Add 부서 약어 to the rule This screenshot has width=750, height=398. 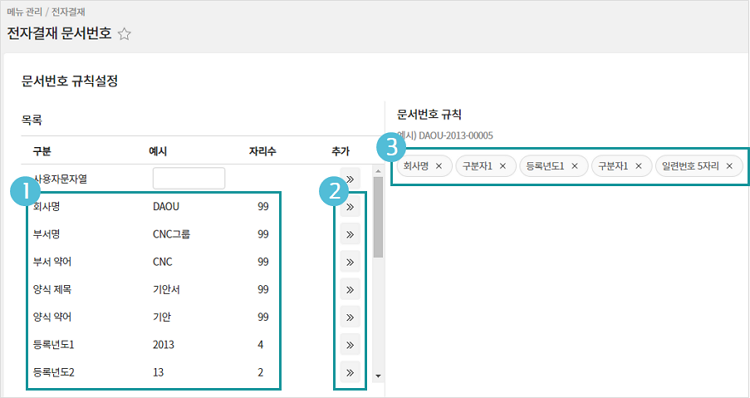click(x=350, y=262)
